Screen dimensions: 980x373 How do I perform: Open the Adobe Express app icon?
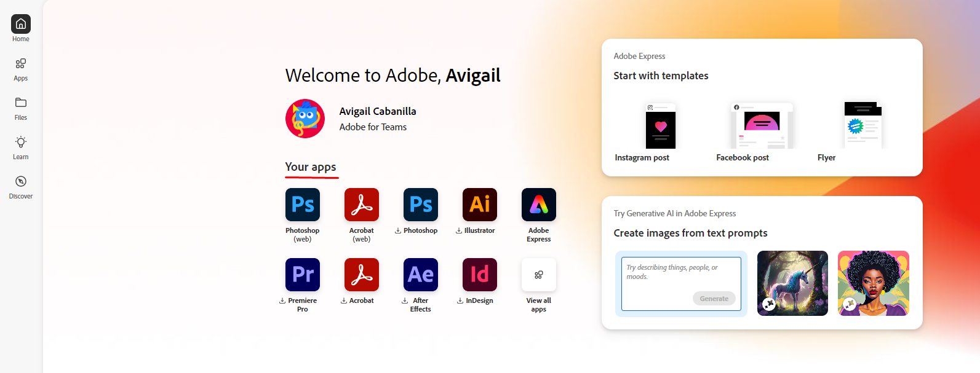pos(539,205)
